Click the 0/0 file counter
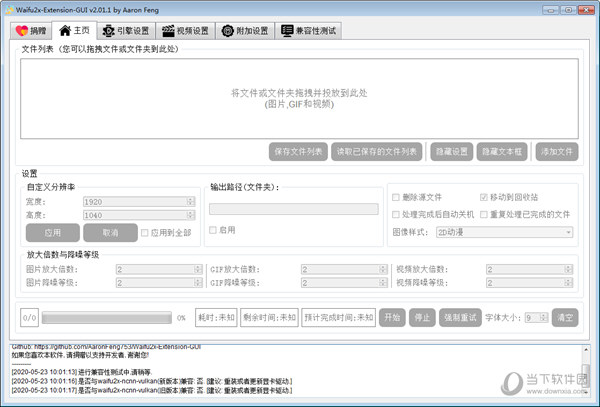The width and height of the screenshot is (600, 407). 29,317
